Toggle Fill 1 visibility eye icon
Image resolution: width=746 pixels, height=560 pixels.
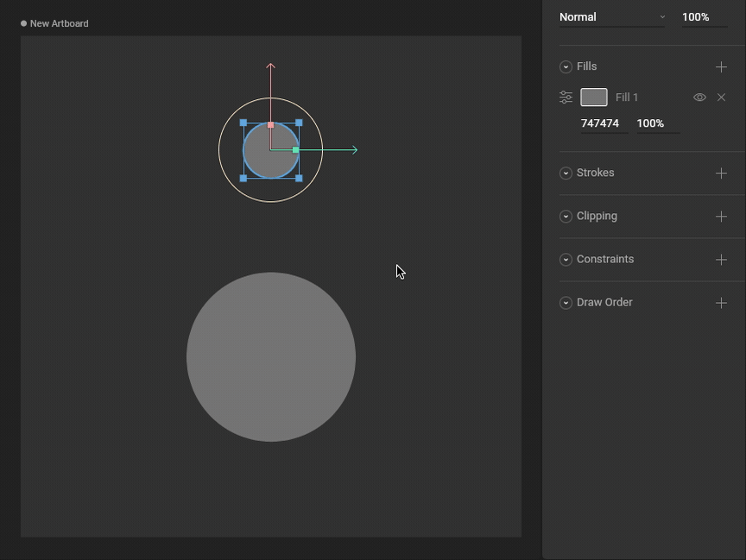pos(699,98)
